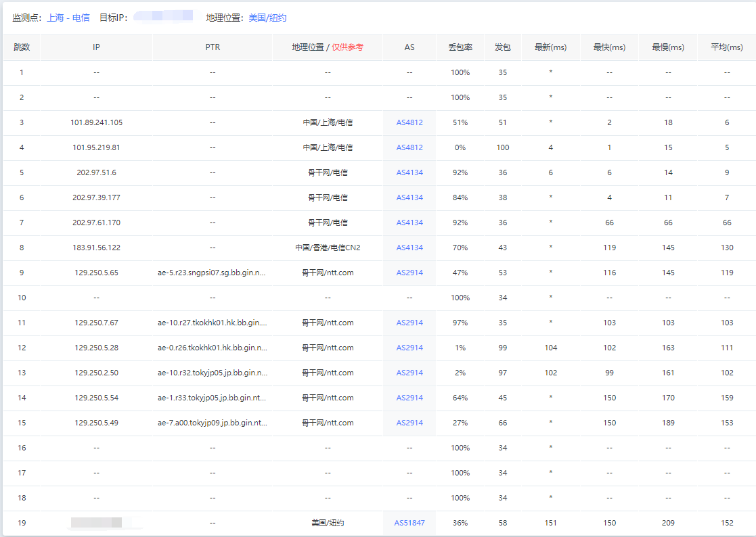Viewport: 756px width, 537px height.
Task: Click the 地理位置 / 仅供参考 column header
Action: 328,47
